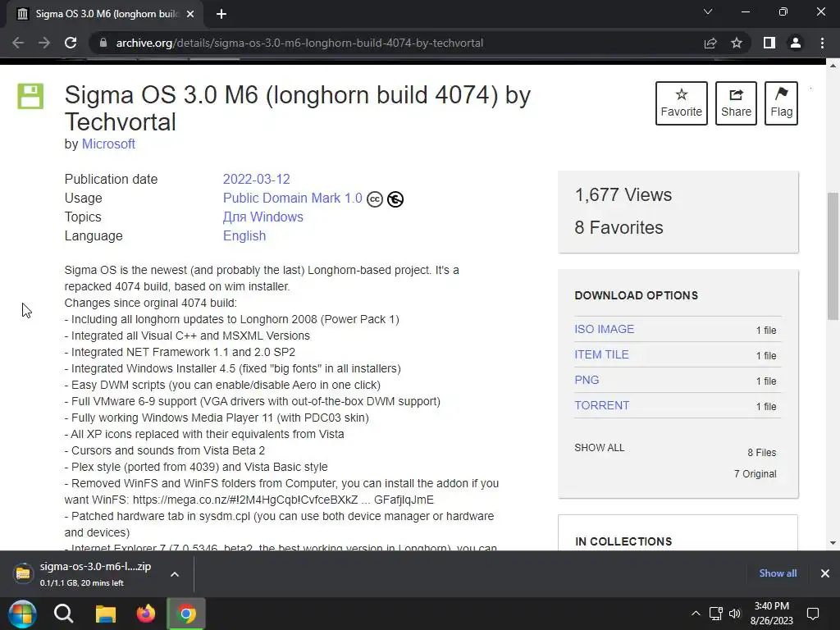Open the Chrome three-dot menu
840x630 pixels.
coord(822,43)
